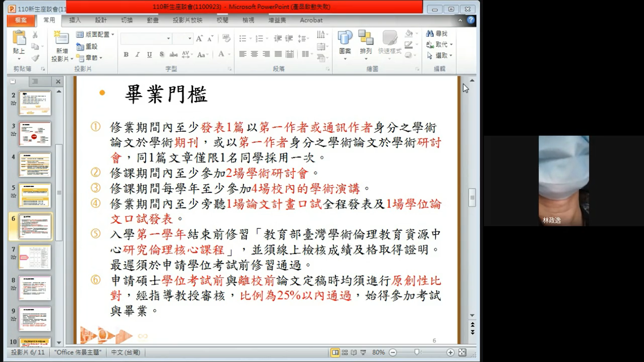Start slideshow from status bar icon
The image size is (644, 362).
coord(363,352)
